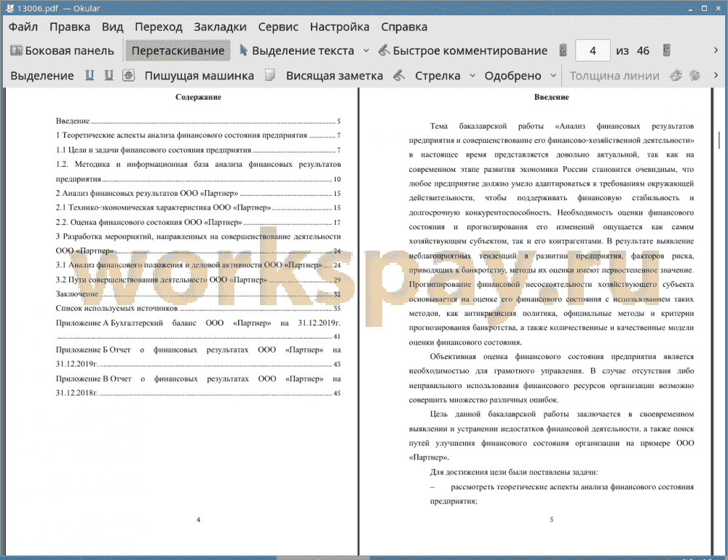Select the strikeout annotation icon

[x=129, y=75]
